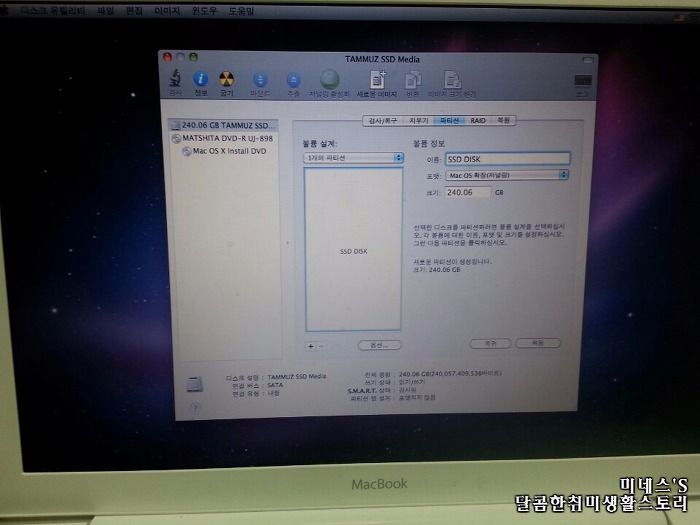Click the Volume Information (볼륨 정보) heading
Image resolution: width=700 pixels, height=525 pixels.
coord(429,143)
